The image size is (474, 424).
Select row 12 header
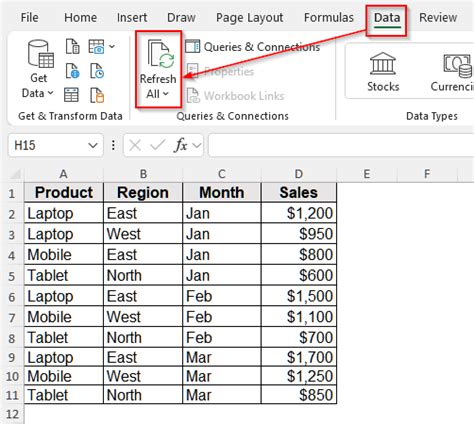[12, 414]
